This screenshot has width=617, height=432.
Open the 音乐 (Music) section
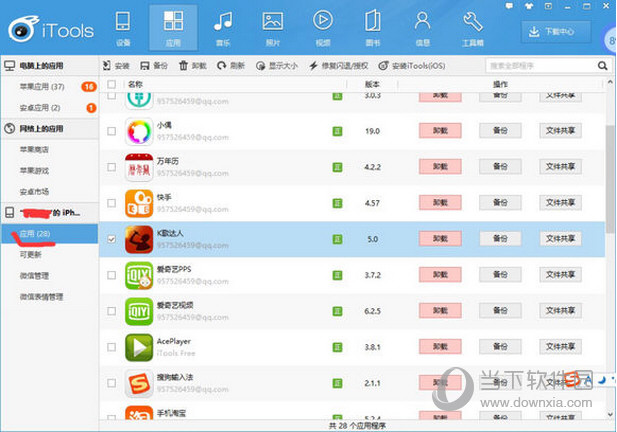[223, 28]
